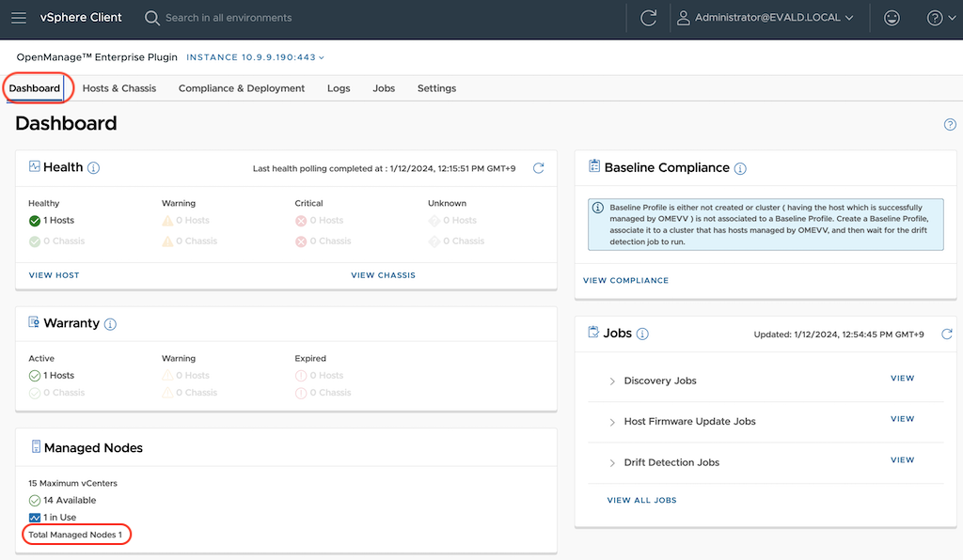Click the 14 Available checkmark icon
This screenshot has width=963, height=560.
(x=35, y=501)
